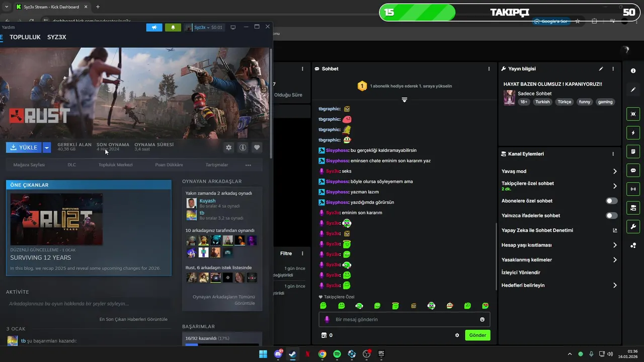Viewport: 644px width, 362px height.
Task: Click pencil icon in Kick right sidebar
Action: point(633,89)
